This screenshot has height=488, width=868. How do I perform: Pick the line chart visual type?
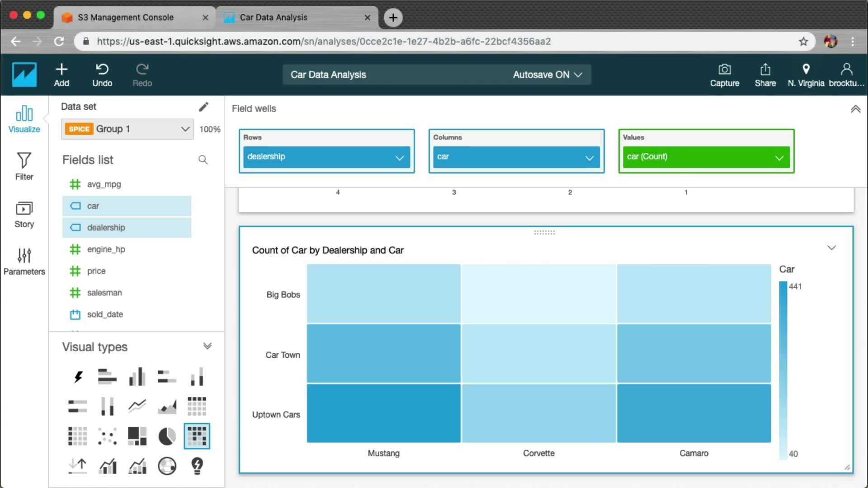pos(137,406)
